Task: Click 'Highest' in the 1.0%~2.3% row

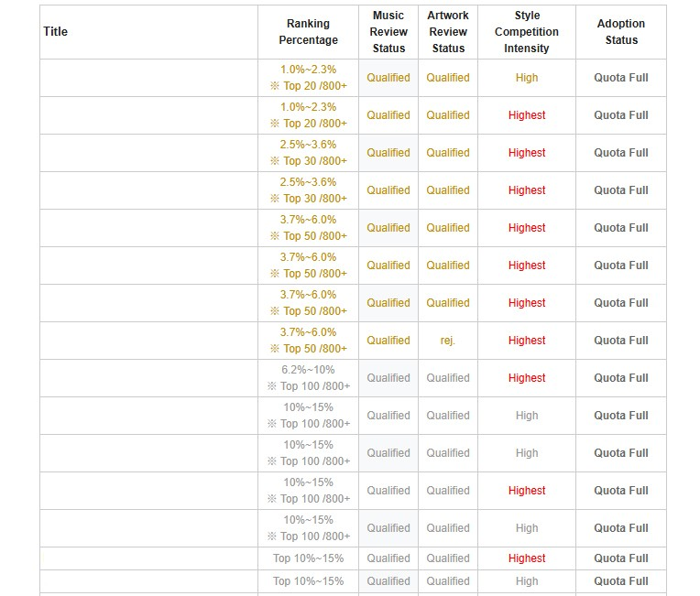Action: (527, 115)
